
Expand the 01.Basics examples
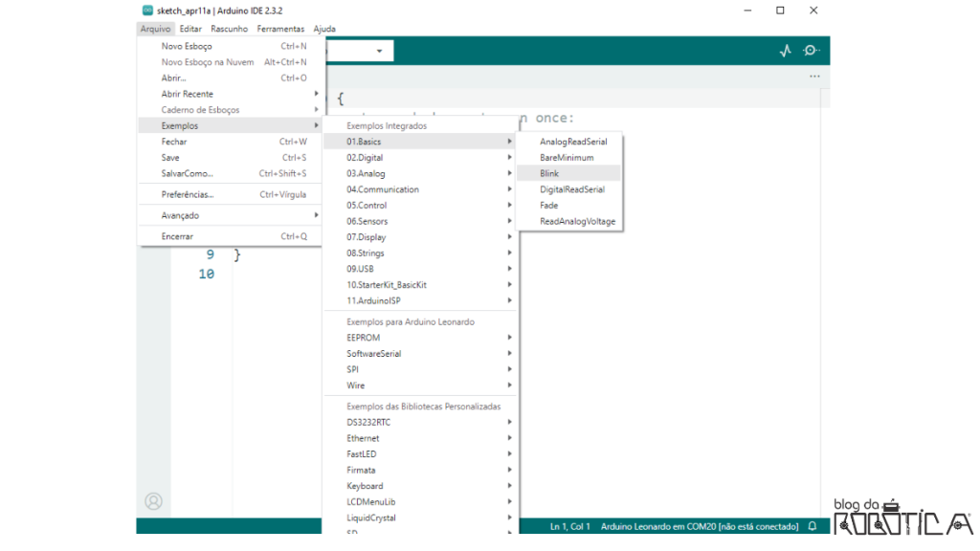coord(420,142)
